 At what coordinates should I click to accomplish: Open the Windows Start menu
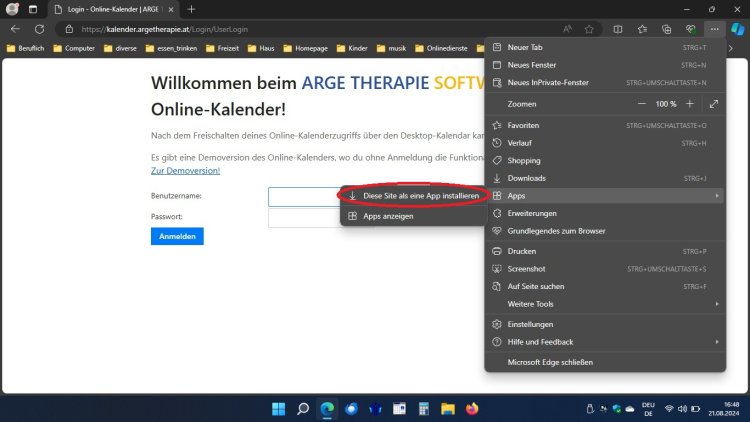pyautogui.click(x=278, y=409)
